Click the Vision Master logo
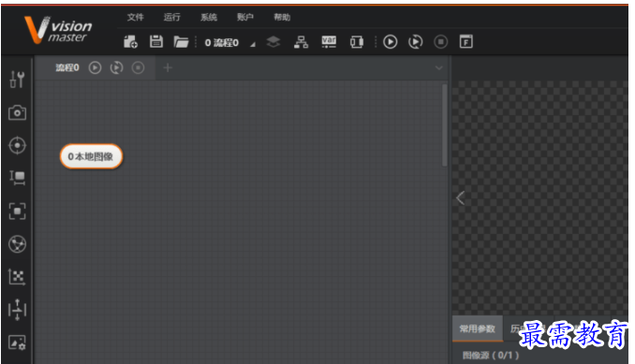This screenshot has width=635, height=364. coord(58,29)
